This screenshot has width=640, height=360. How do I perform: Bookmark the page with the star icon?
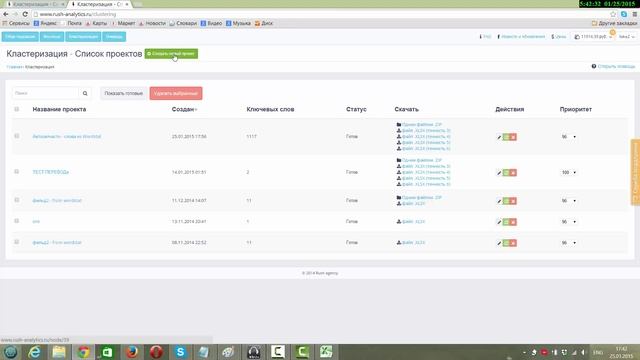tap(613, 14)
